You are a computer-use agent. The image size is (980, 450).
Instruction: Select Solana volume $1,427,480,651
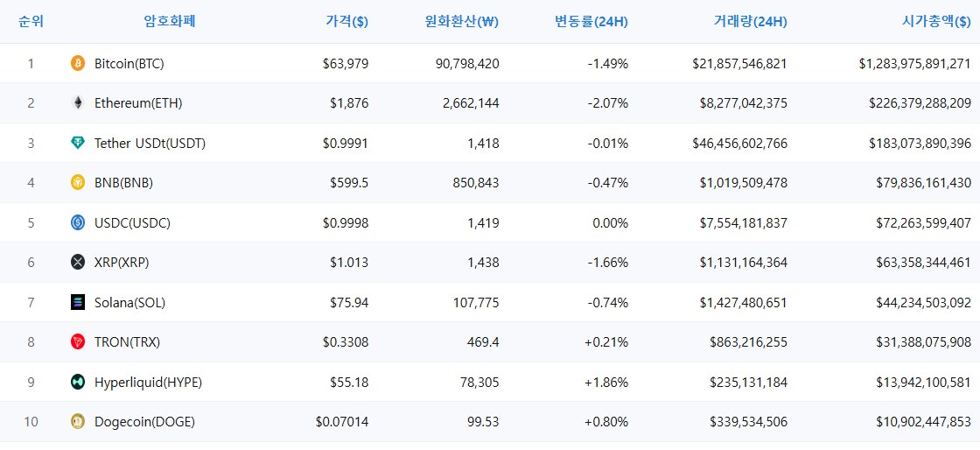pyautogui.click(x=744, y=303)
